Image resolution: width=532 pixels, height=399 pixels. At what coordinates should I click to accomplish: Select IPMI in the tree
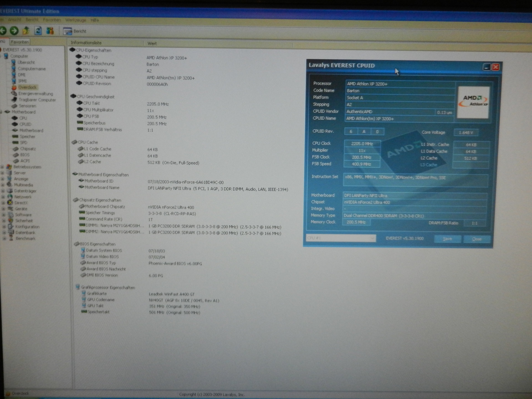(22, 81)
